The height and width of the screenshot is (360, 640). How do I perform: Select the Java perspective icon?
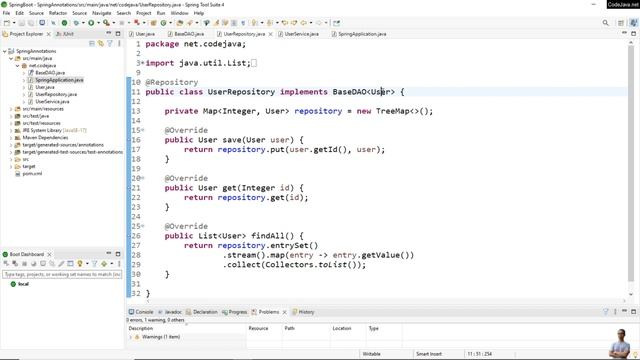pyautogui.click(x=633, y=23)
